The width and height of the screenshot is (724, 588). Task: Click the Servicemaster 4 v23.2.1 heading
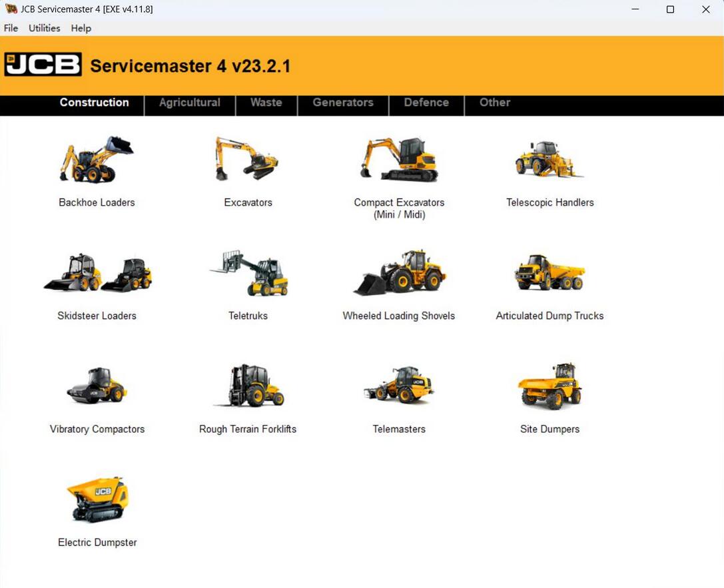[x=190, y=66]
